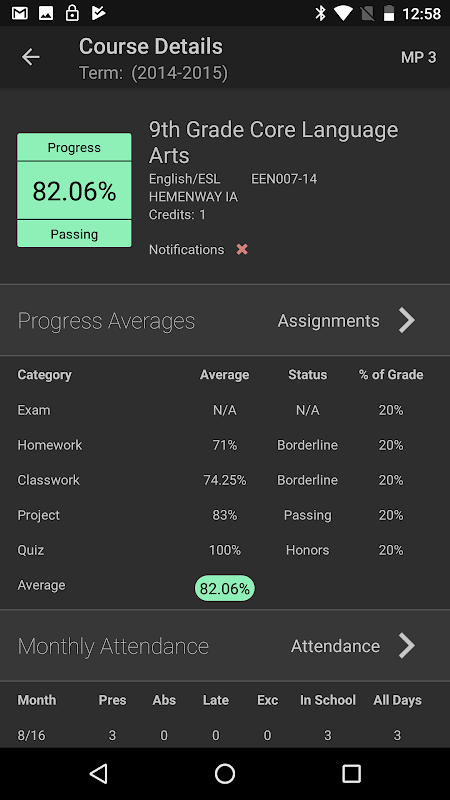This screenshot has height=800, width=450.
Task: Tap Android home circle button
Action: pos(225,773)
